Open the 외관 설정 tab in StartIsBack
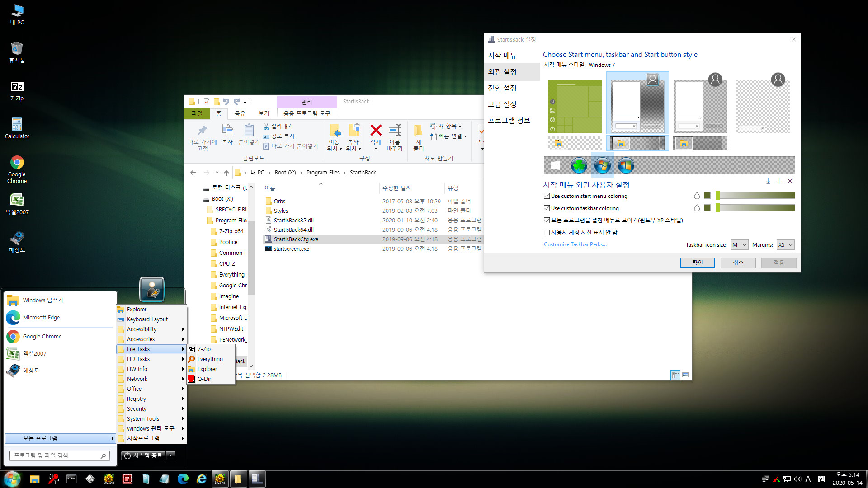 512,72
